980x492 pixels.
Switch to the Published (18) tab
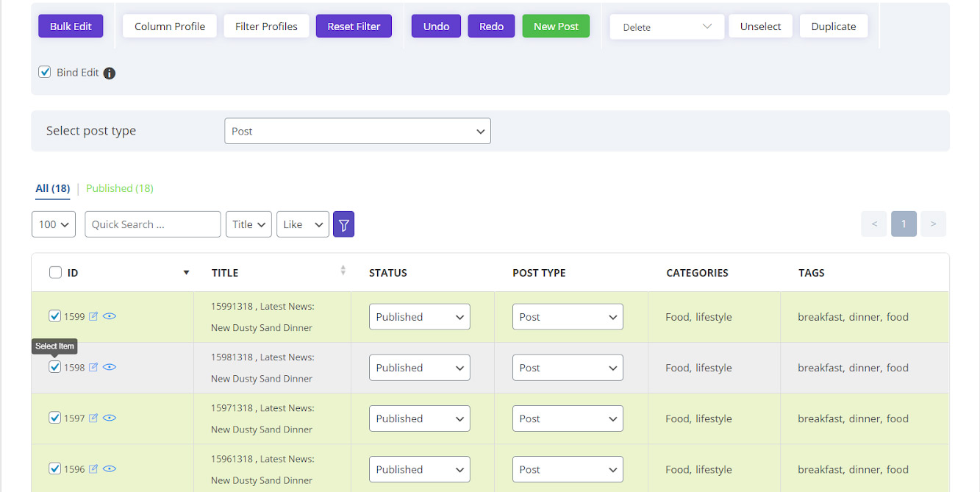(120, 188)
